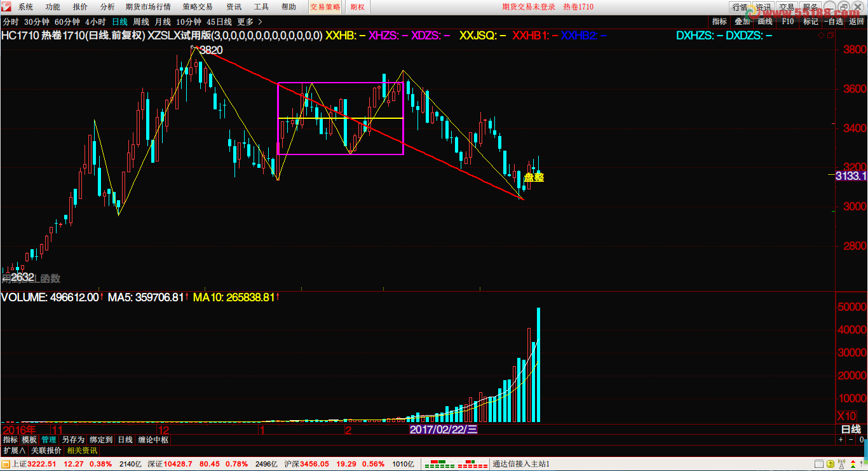This screenshot has height=471, width=868.
Task: Open the 关联报价 tab
Action: tap(46, 451)
